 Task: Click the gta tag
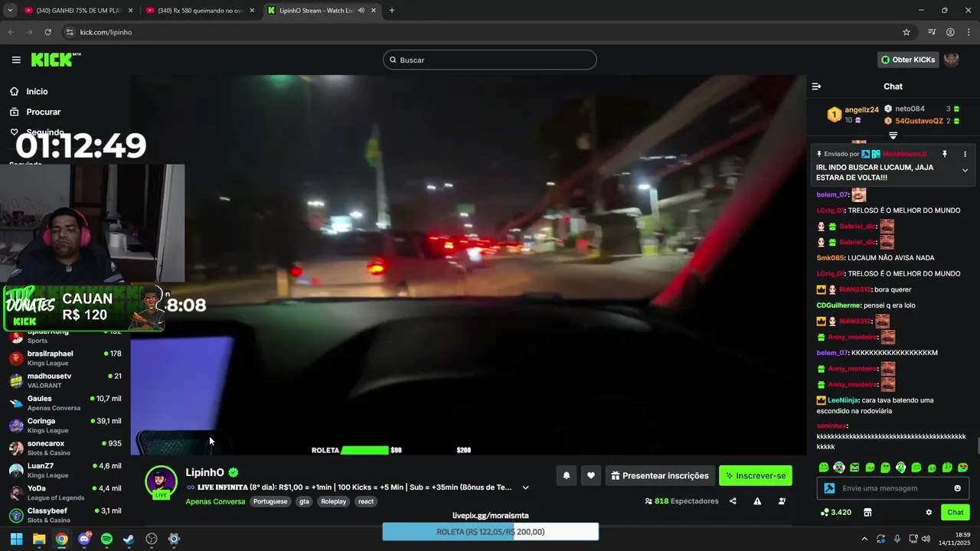pos(304,501)
